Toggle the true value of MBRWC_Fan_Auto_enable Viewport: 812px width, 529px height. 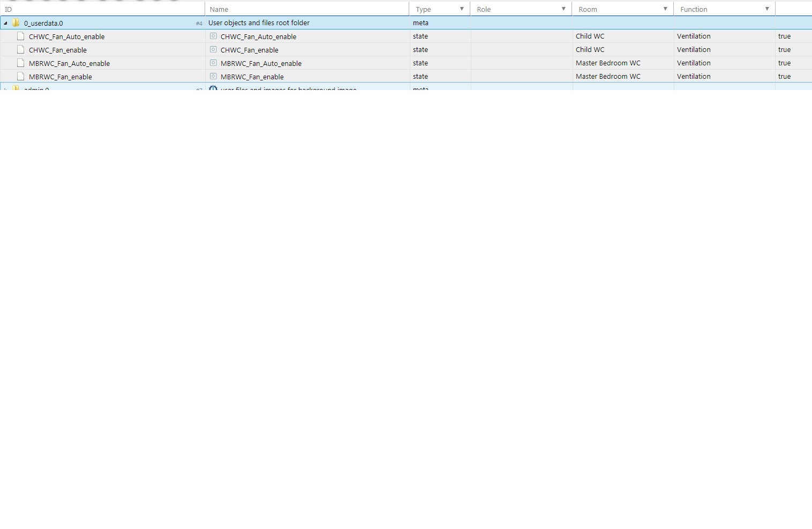(x=784, y=63)
